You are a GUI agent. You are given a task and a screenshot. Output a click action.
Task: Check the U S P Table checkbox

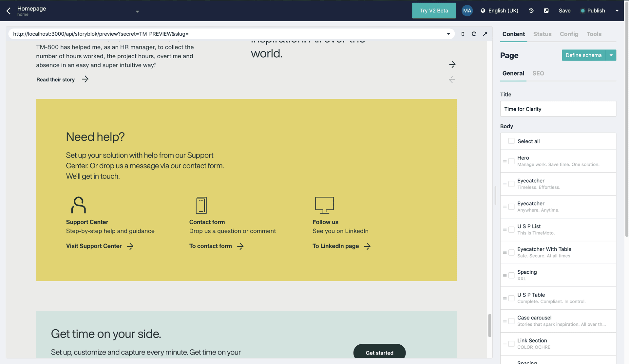(511, 298)
